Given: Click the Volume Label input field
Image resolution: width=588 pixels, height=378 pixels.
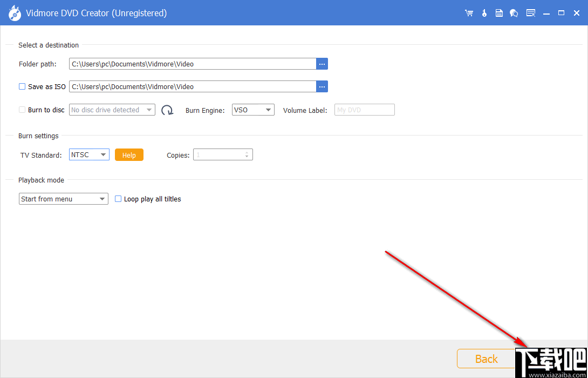Looking at the screenshot, I should [365, 110].
